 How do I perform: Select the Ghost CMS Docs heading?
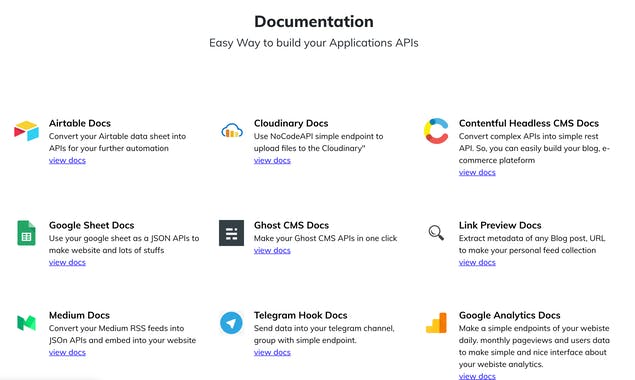(291, 225)
